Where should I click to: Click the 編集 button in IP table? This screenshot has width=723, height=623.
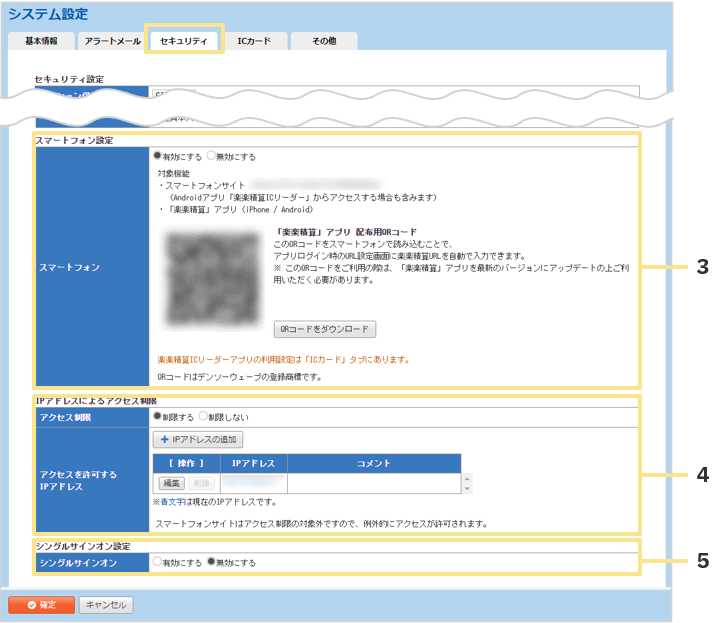click(168, 483)
